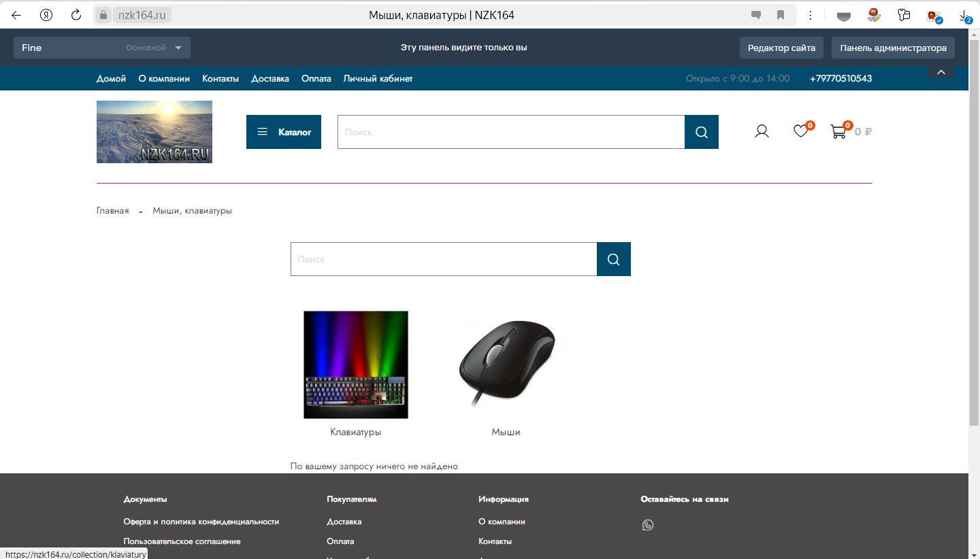Open the Fine theme selector dropdown
Image resolution: width=980 pixels, height=559 pixels.
pos(102,48)
